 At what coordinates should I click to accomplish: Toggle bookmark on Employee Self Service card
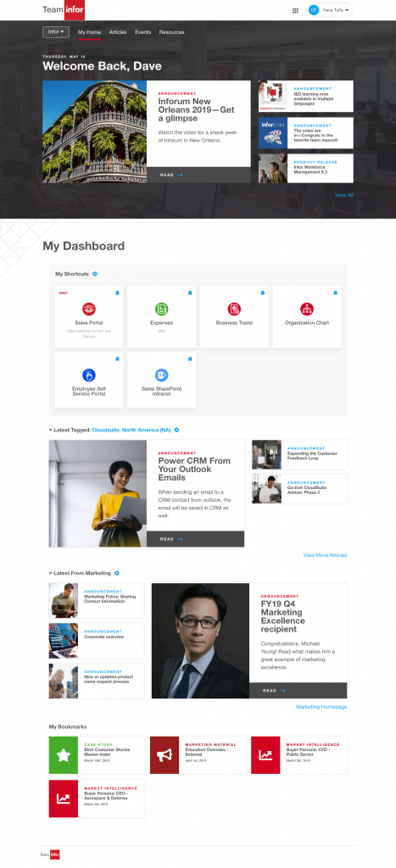pos(117,359)
